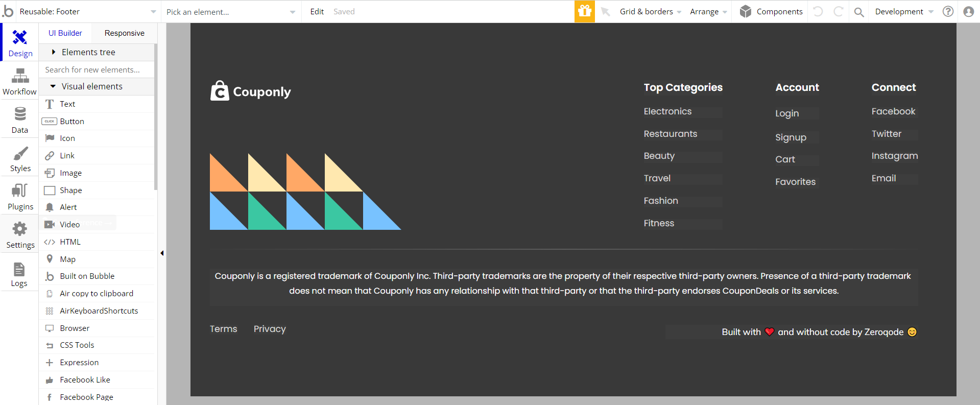Click the Undo arrow
Screen dimensions: 980x405
[818, 11]
